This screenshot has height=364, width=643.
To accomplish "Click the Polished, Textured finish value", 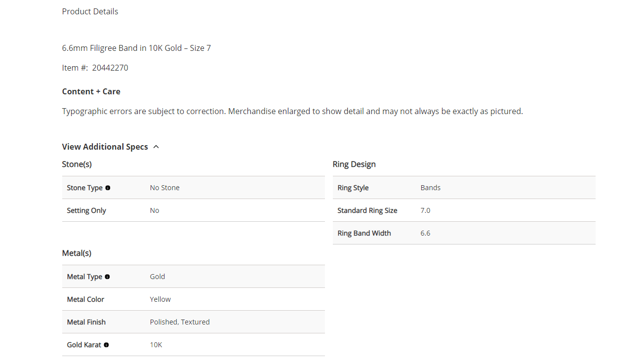I will point(180,322).
